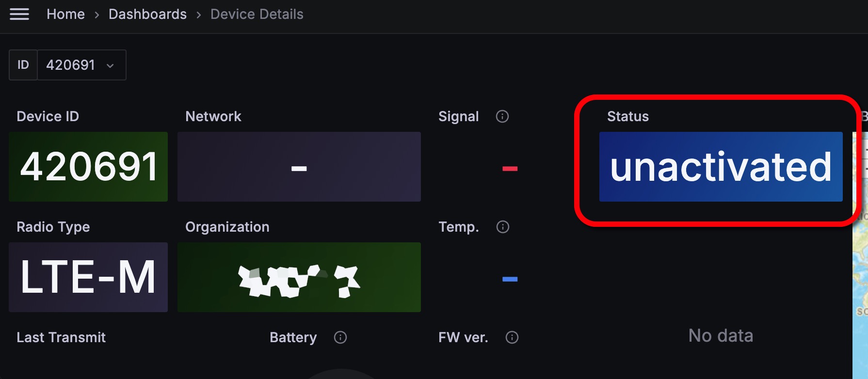Click the LTE-M radio type value
The image size is (868, 379).
pos(88,277)
